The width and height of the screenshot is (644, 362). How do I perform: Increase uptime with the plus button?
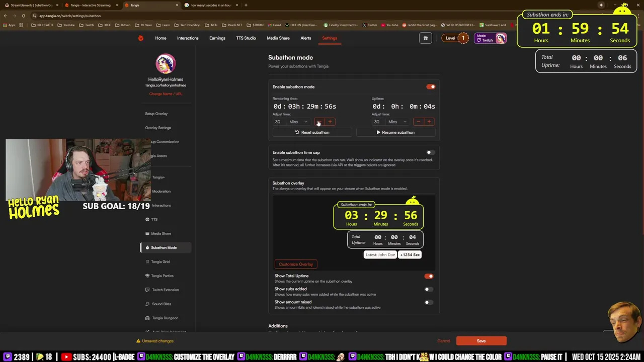click(429, 122)
